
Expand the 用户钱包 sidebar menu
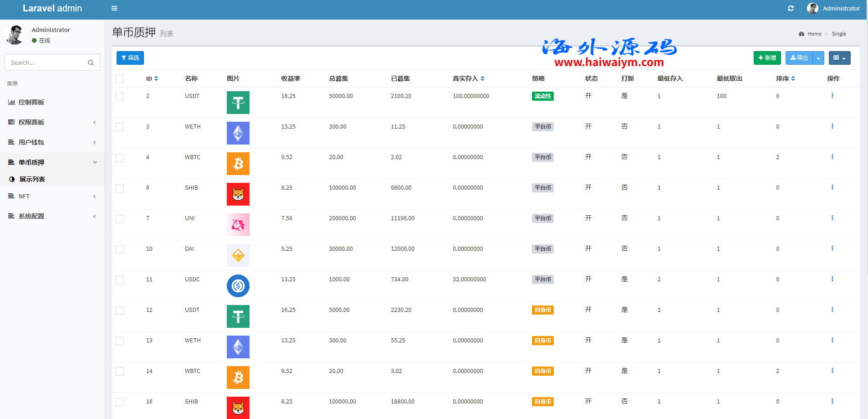coord(52,142)
